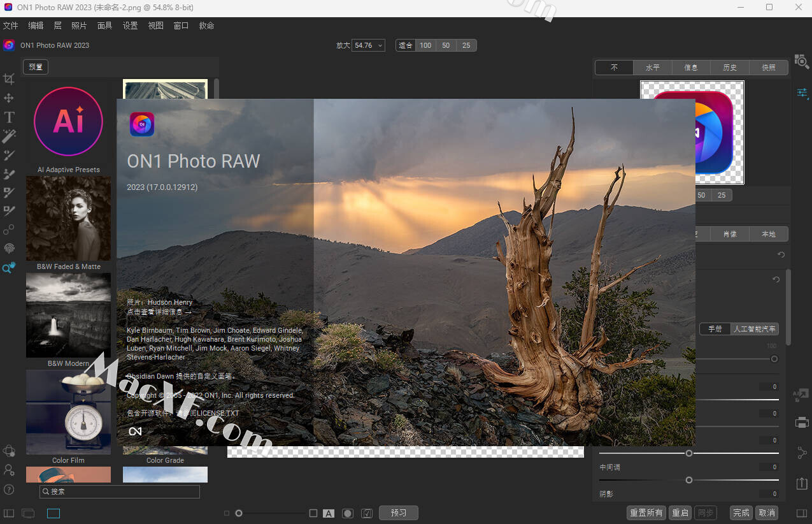Toggle the mask view circle icon
The width and height of the screenshot is (812, 524).
coord(348,513)
